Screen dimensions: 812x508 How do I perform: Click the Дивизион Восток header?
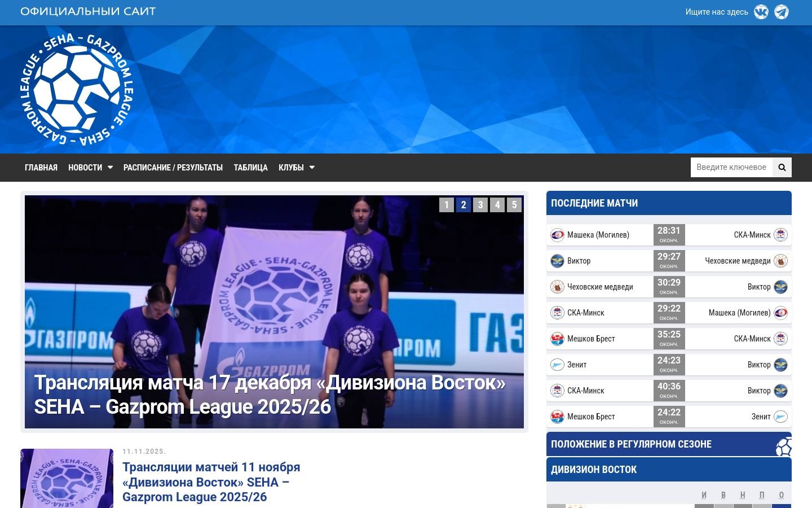[x=669, y=470]
